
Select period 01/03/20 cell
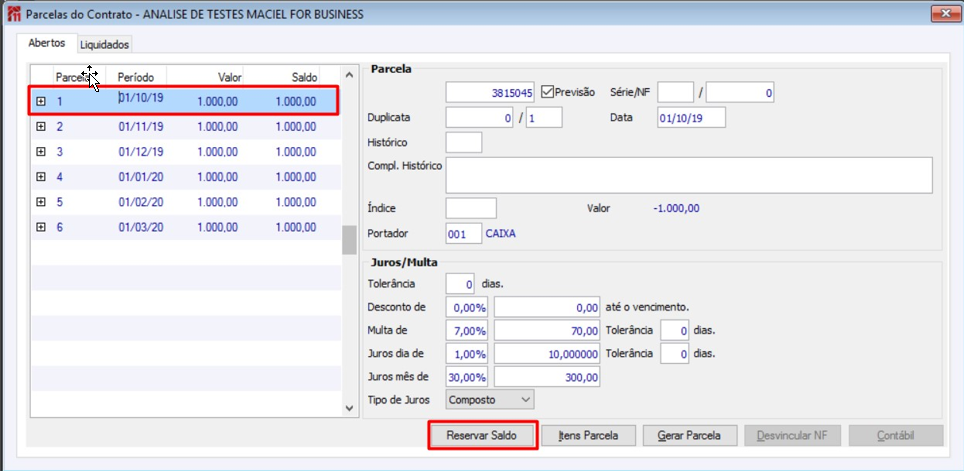[141, 228]
